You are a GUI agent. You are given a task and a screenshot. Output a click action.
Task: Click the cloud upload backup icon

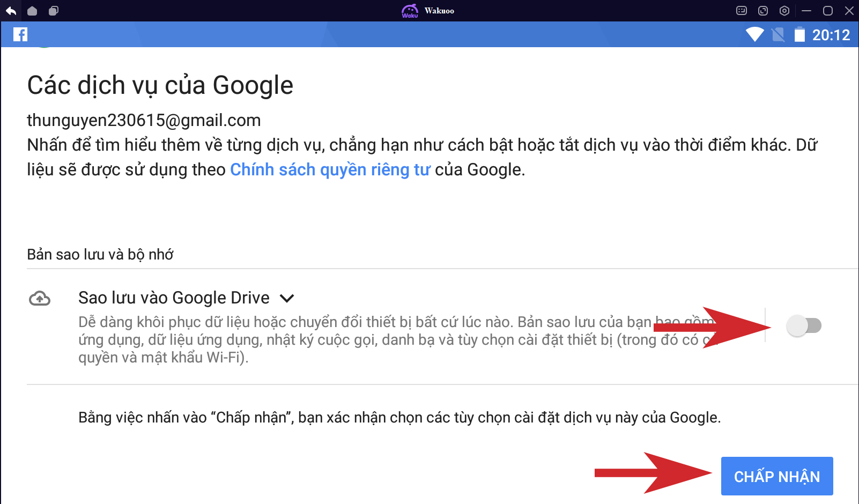click(x=40, y=298)
